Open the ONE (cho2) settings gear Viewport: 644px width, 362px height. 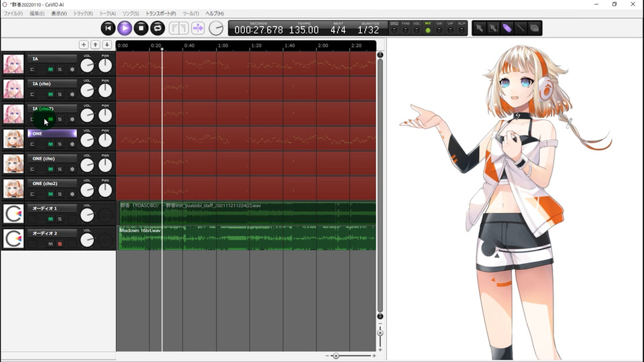tap(72, 194)
